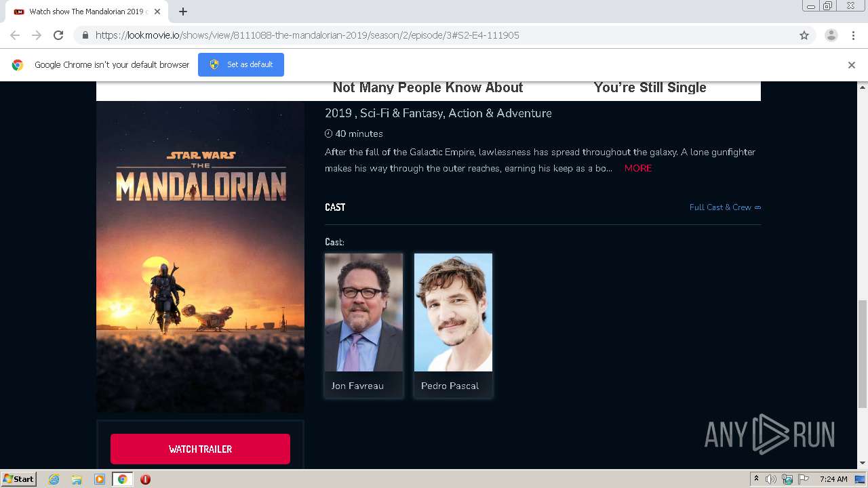Click the Pedro Pascal name label
The width and height of the screenshot is (868, 488).
[450, 386]
